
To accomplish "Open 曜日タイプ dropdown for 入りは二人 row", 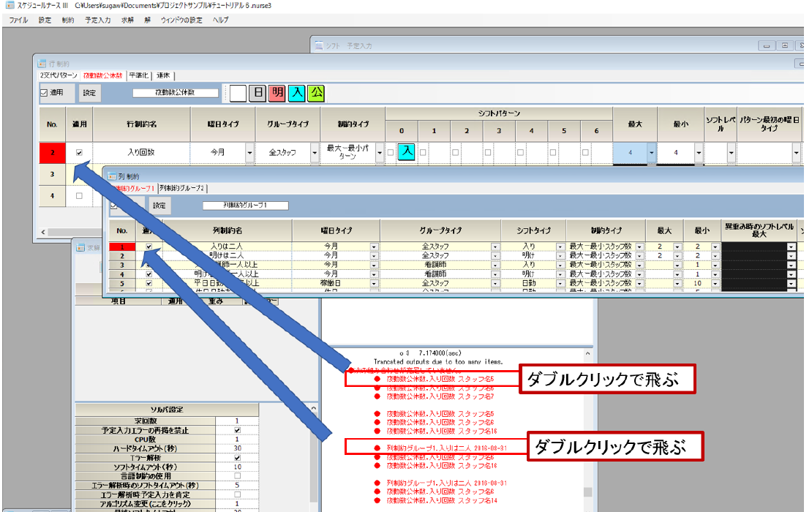I will coord(374,247).
